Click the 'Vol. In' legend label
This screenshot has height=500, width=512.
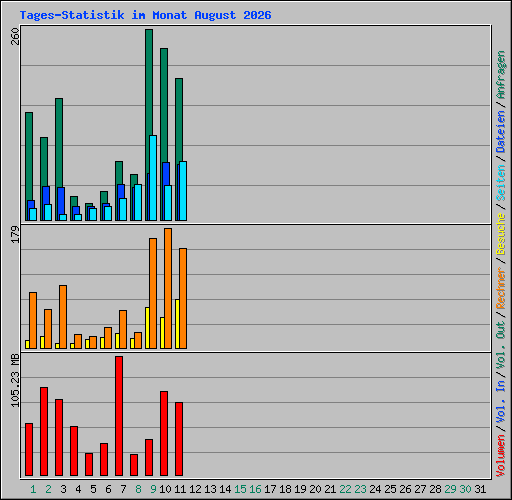tap(501, 402)
